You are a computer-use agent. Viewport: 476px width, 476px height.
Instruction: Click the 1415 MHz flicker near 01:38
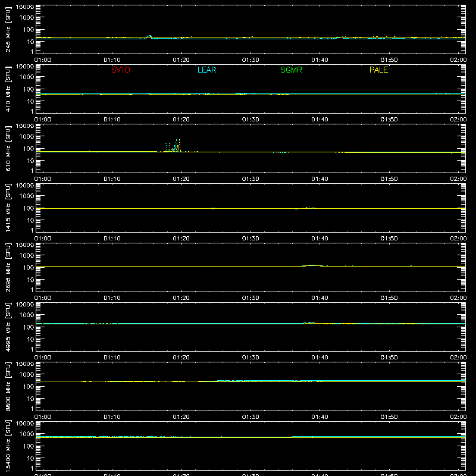click(x=308, y=208)
